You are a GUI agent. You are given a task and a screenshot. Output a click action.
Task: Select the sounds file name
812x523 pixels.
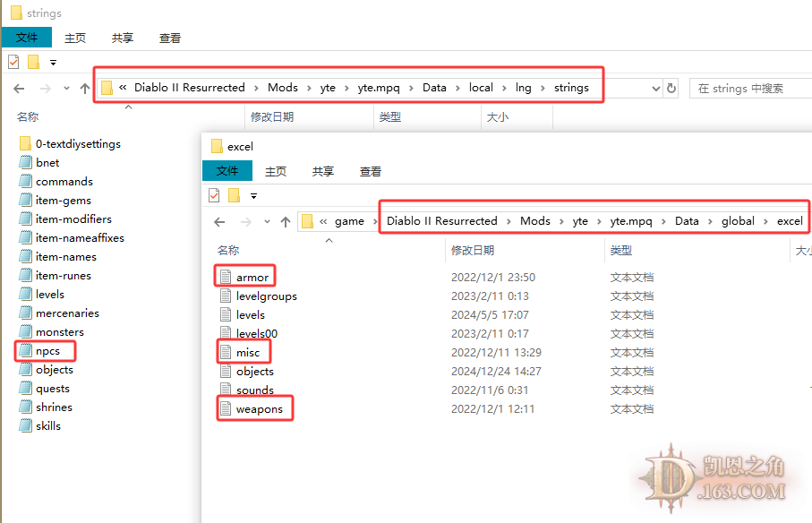(x=255, y=390)
